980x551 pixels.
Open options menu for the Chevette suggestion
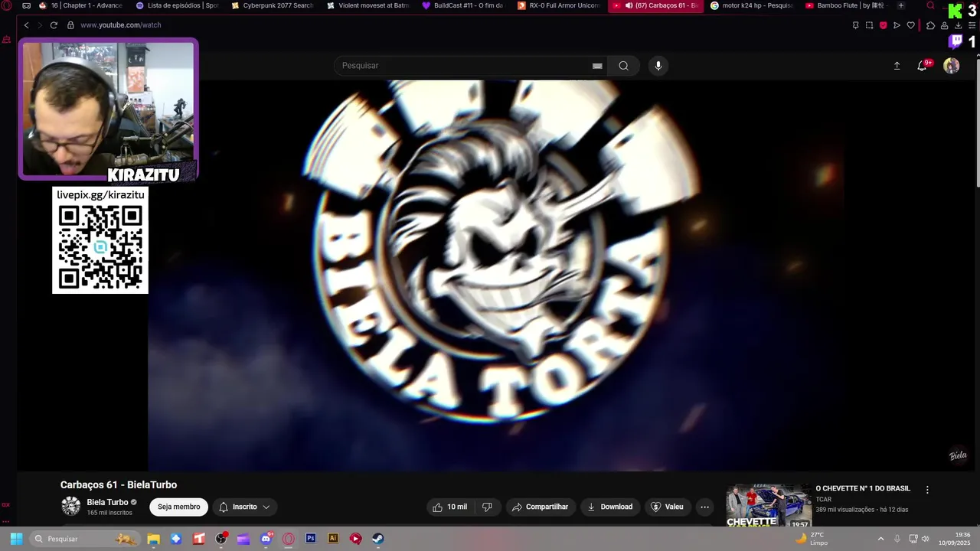[x=927, y=490]
